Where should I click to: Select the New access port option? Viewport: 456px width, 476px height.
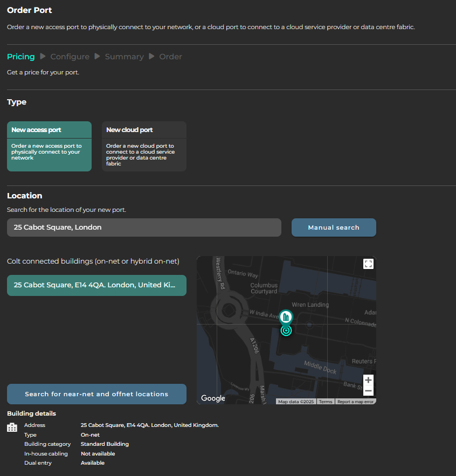pyautogui.click(x=49, y=146)
